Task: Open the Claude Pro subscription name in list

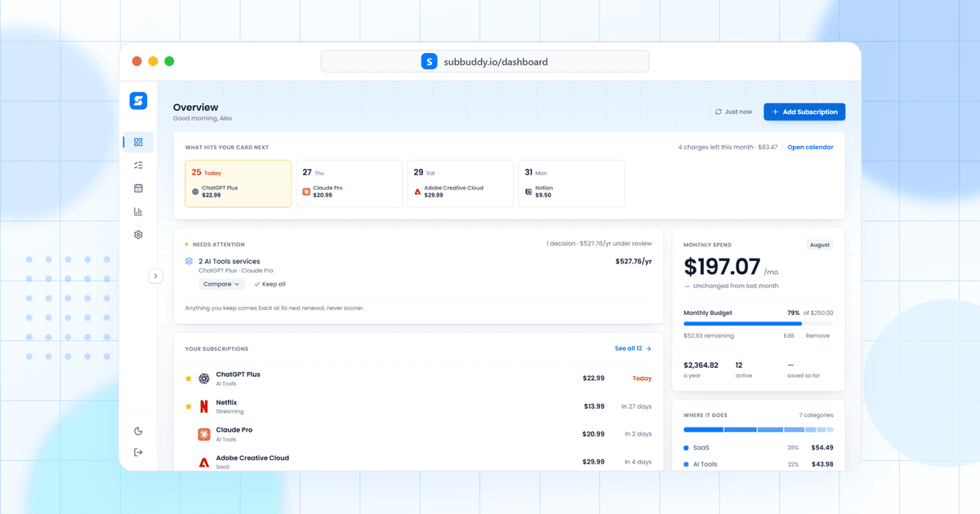Action: (x=234, y=430)
